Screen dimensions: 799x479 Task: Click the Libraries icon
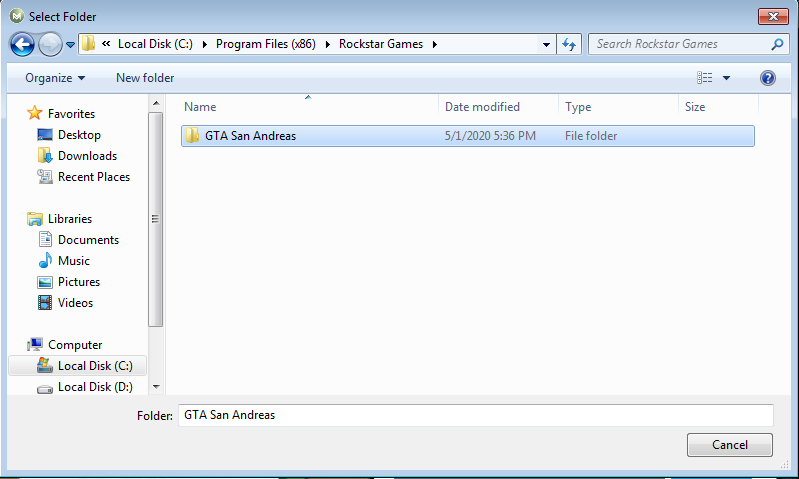(35, 219)
